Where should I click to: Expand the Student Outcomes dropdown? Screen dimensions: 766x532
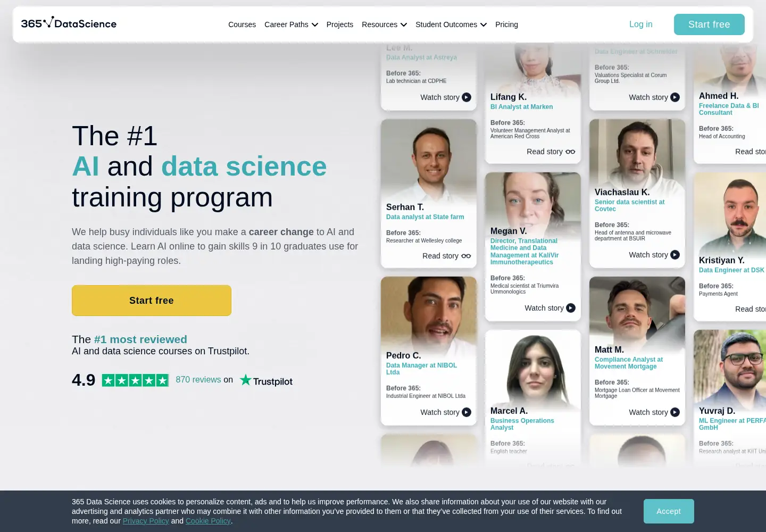coord(451,24)
